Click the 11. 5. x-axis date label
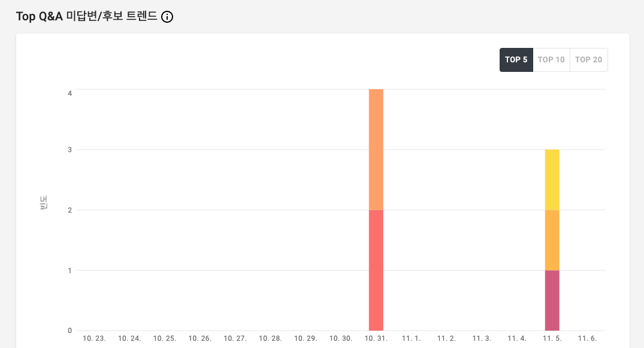Viewport: 644px width, 348px height. pyautogui.click(x=552, y=338)
